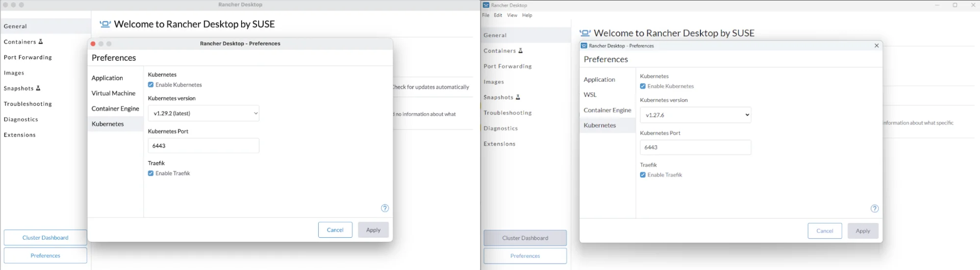Click the Preferences button in the macOS main window

tap(46, 256)
